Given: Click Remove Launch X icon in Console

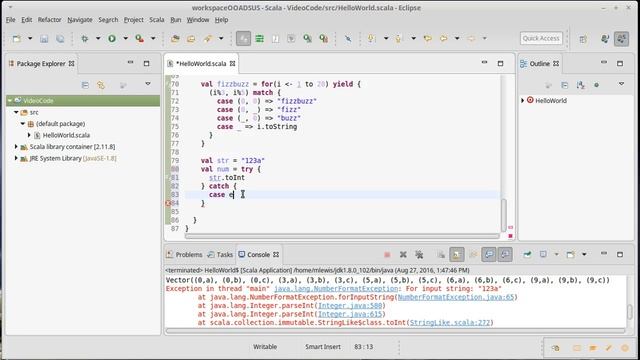Looking at the screenshot, I should (x=403, y=255).
